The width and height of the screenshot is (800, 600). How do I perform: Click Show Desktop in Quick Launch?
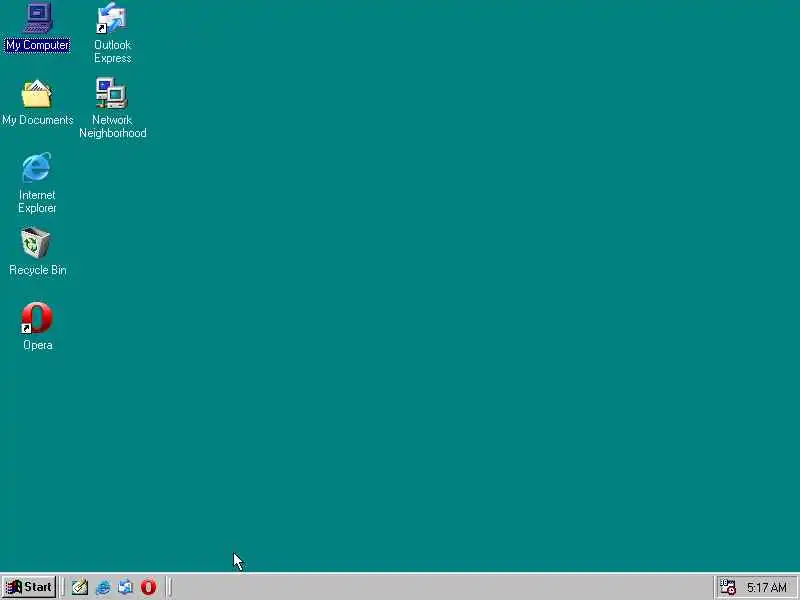coord(80,587)
